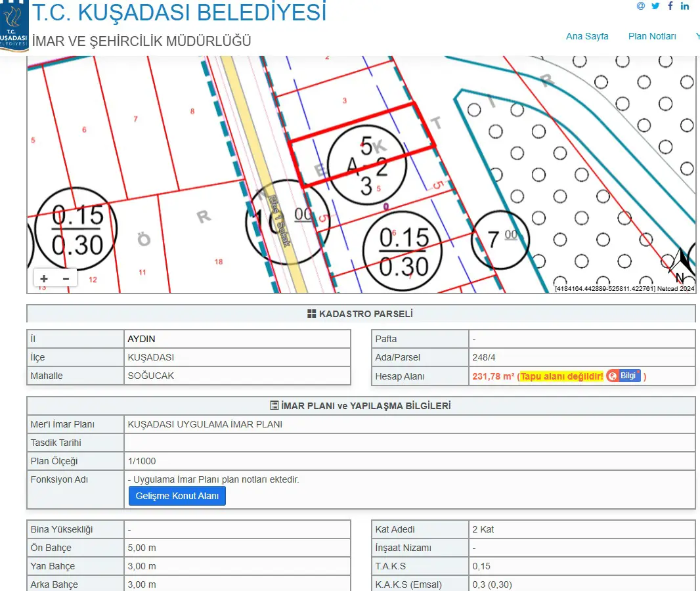Zoom in the map with plus
Image resolution: width=700 pixels, height=591 pixels.
click(x=44, y=278)
